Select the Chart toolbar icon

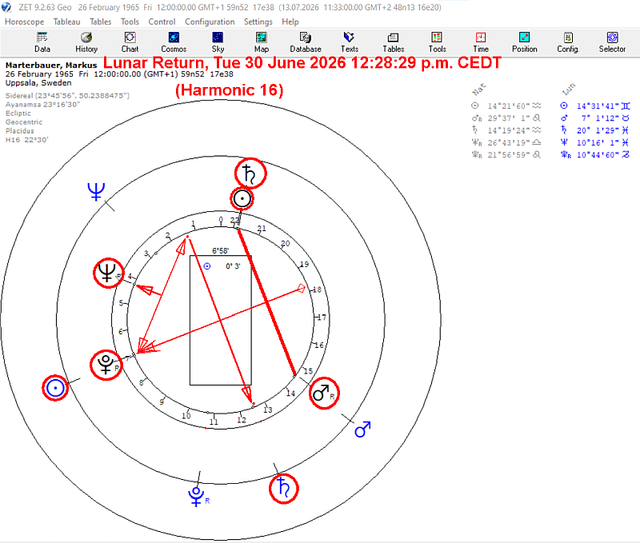pos(130,42)
